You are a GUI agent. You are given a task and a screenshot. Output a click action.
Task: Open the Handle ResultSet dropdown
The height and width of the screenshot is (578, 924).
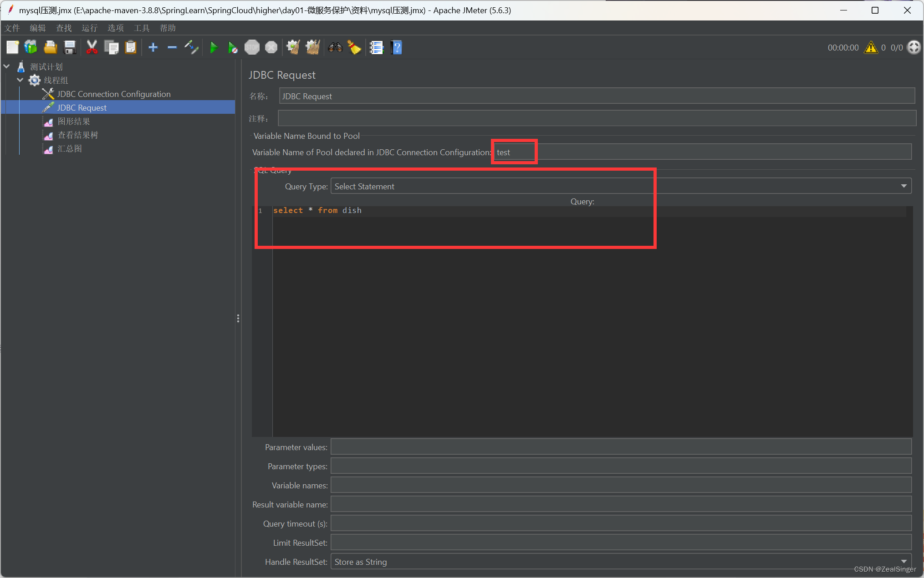[904, 562]
